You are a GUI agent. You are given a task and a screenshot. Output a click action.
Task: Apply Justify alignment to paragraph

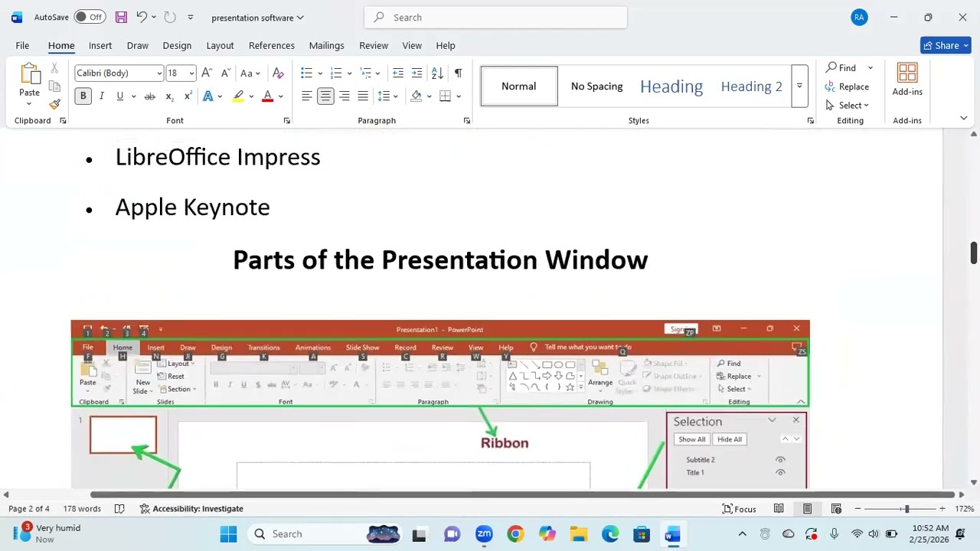tap(363, 96)
